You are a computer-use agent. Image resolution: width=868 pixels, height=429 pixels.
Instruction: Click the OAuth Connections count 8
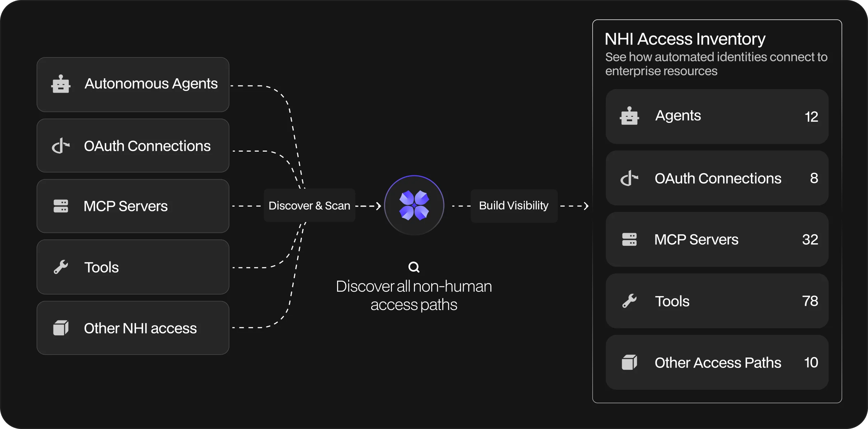click(x=814, y=178)
